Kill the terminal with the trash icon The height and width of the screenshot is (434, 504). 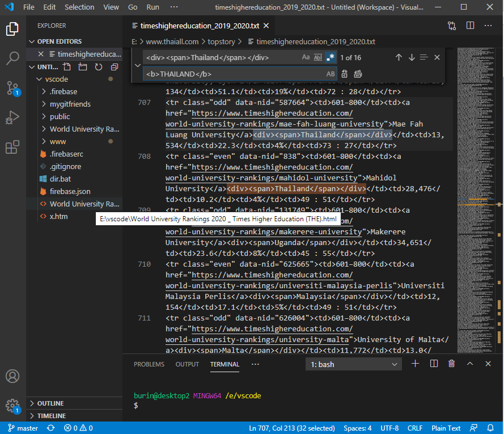click(x=451, y=364)
